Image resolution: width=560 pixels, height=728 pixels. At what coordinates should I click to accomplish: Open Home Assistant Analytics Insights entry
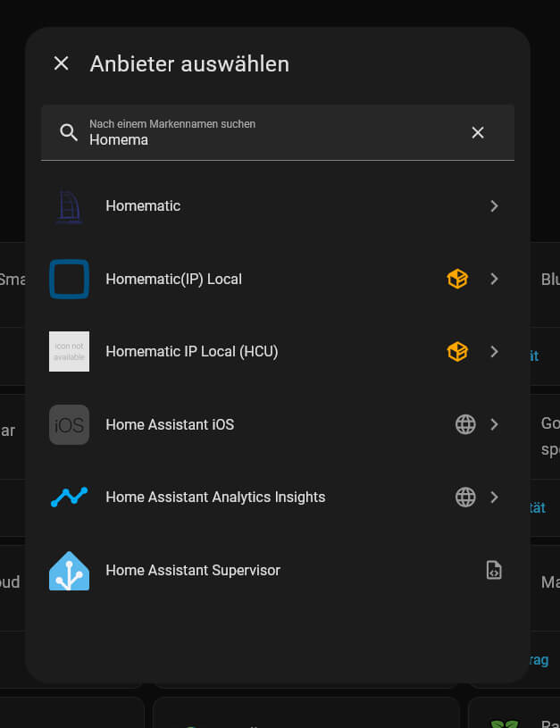coord(215,498)
